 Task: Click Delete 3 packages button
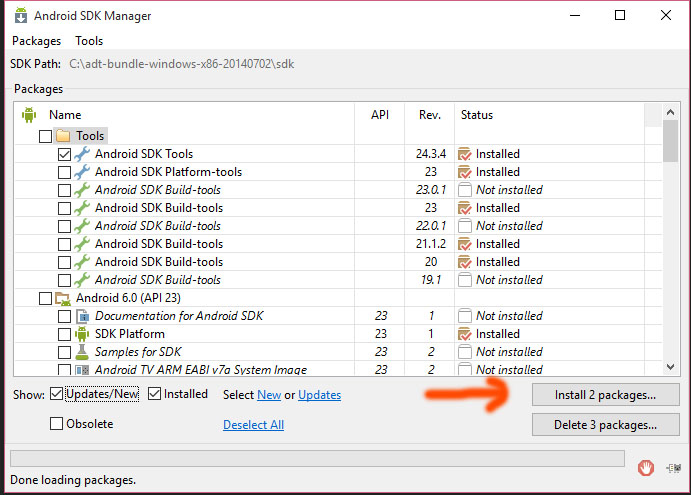click(x=606, y=424)
